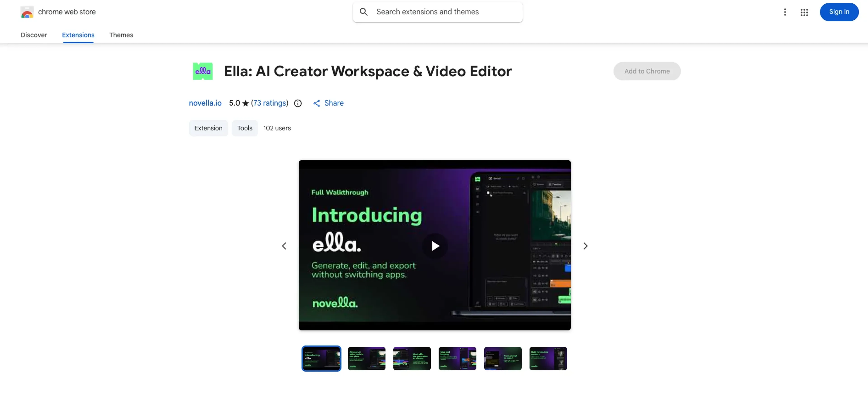Select the Extensions tab

pos(78,35)
